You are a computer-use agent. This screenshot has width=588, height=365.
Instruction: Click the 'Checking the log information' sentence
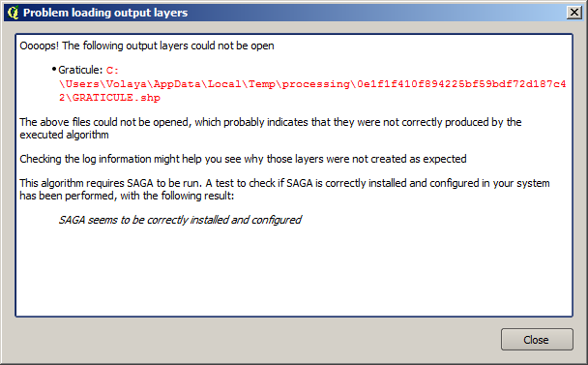point(243,159)
